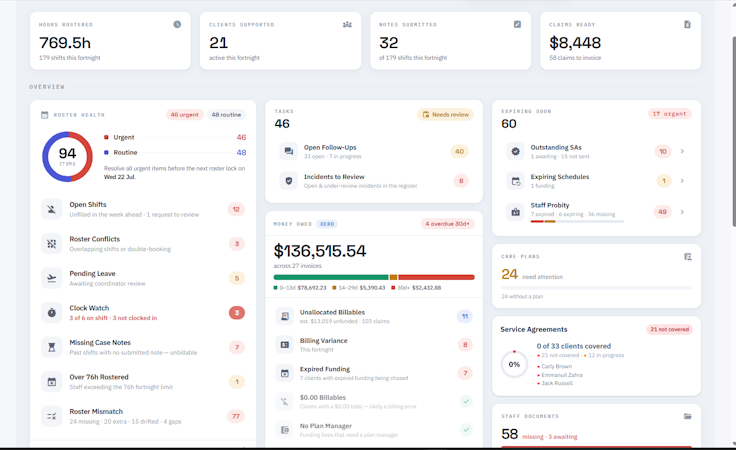The image size is (736, 450).
Task: Expand the Outstanding SAs row chevron
Action: (682, 151)
